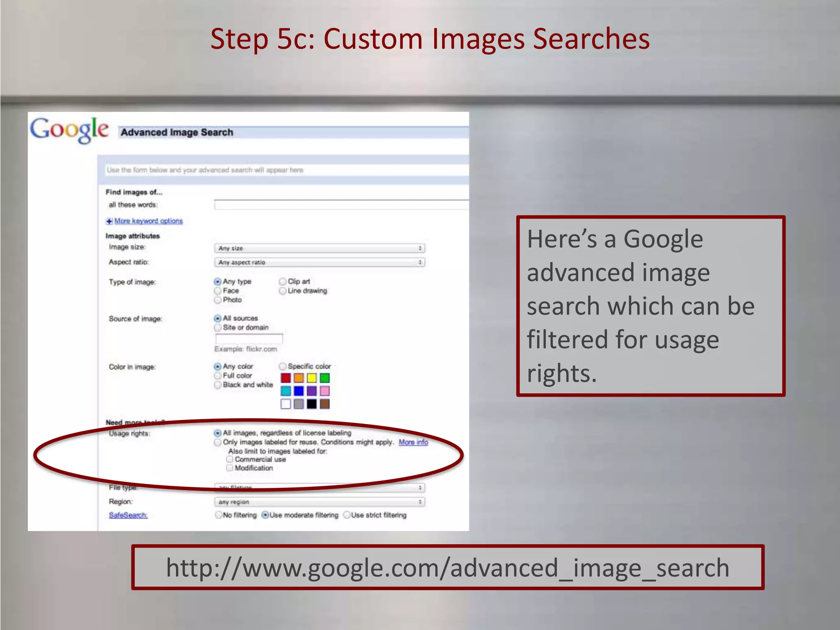Select the Specific color radio button
This screenshot has height=630, width=840.
click(283, 366)
